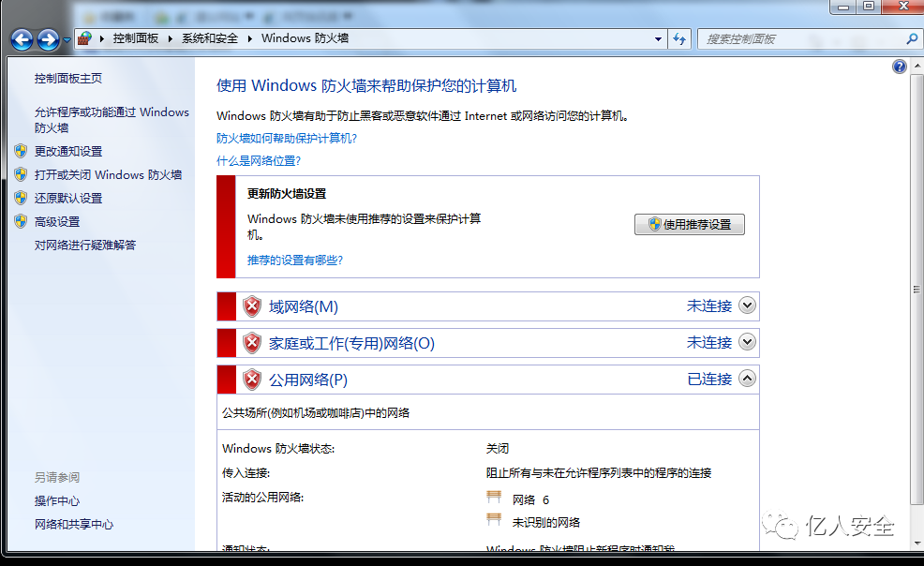Screen dimensions: 924x566
Task: Open 允许程序或功能通过 Windows 防火墙
Action: point(112,120)
